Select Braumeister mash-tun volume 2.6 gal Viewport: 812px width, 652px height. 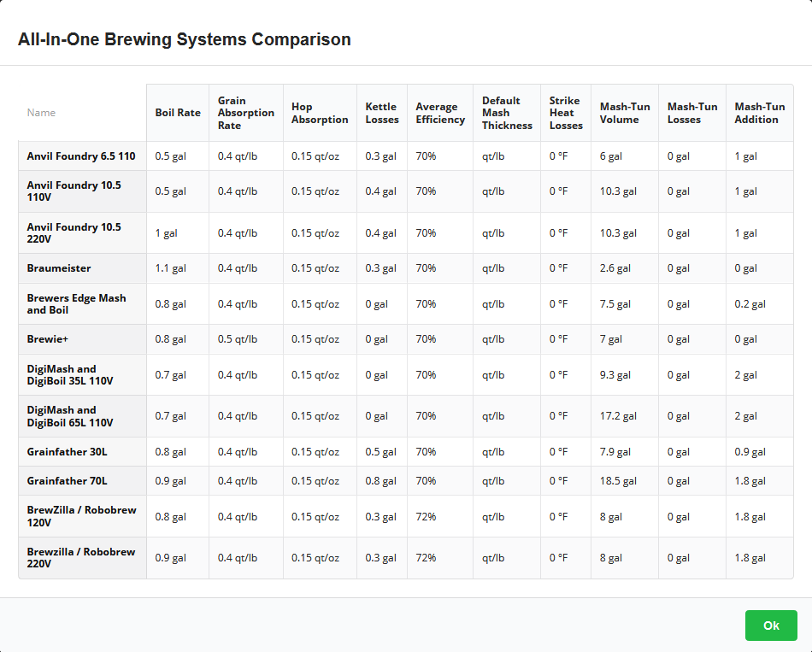tap(615, 268)
